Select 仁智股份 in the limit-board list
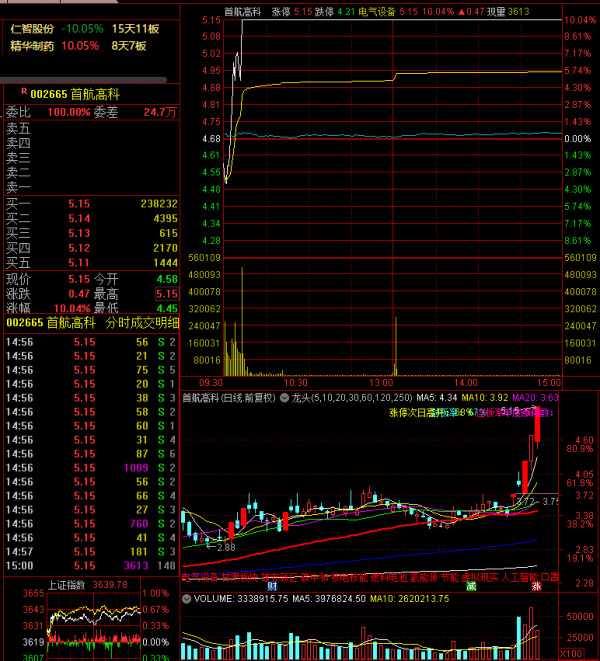 pyautogui.click(x=33, y=29)
